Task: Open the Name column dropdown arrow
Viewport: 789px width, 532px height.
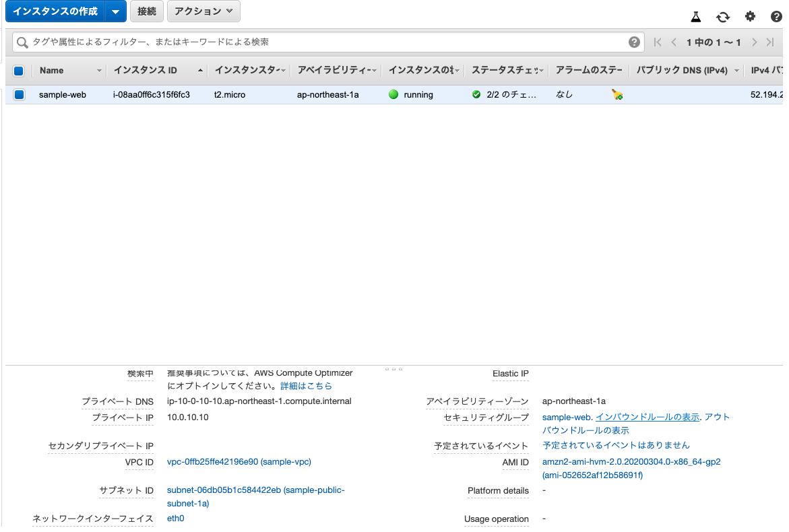Action: tap(100, 71)
